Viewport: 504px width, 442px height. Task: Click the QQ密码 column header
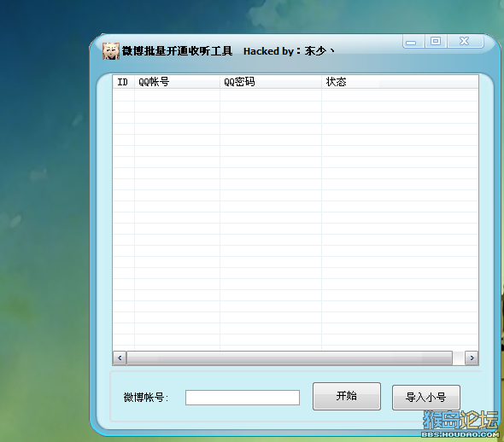(271, 82)
